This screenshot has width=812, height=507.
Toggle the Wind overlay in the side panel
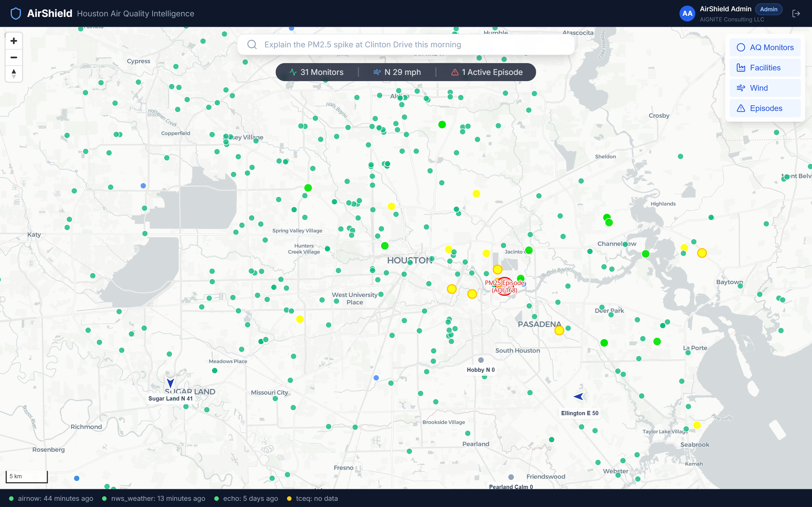coord(759,88)
